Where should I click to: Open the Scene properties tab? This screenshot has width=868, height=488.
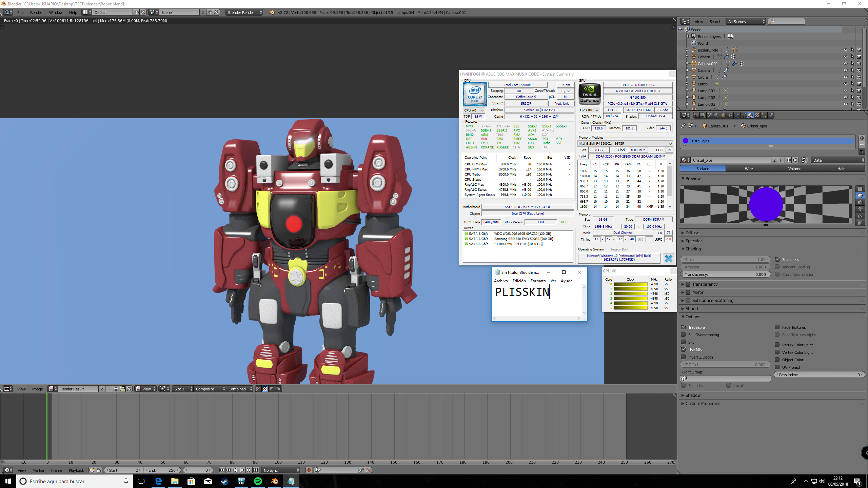click(710, 115)
